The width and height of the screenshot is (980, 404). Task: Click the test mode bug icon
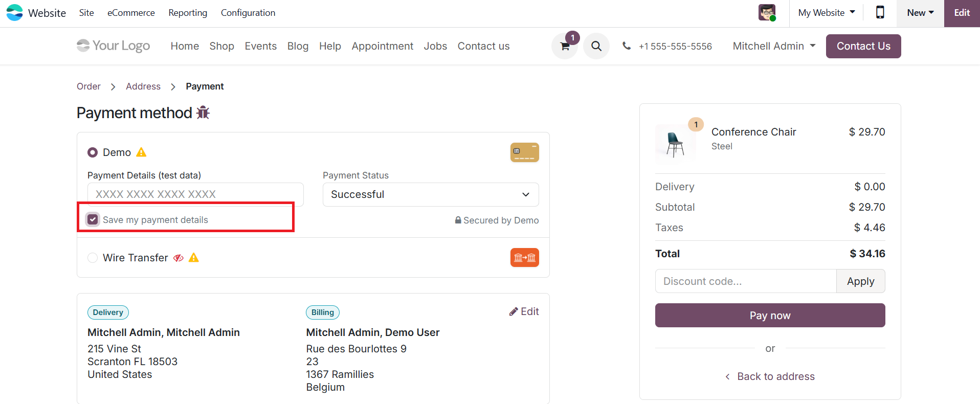point(203,113)
